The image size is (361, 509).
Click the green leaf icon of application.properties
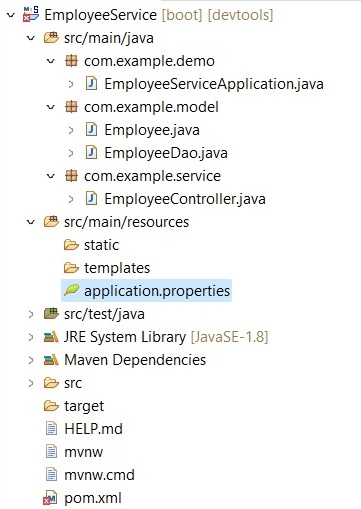(x=71, y=290)
